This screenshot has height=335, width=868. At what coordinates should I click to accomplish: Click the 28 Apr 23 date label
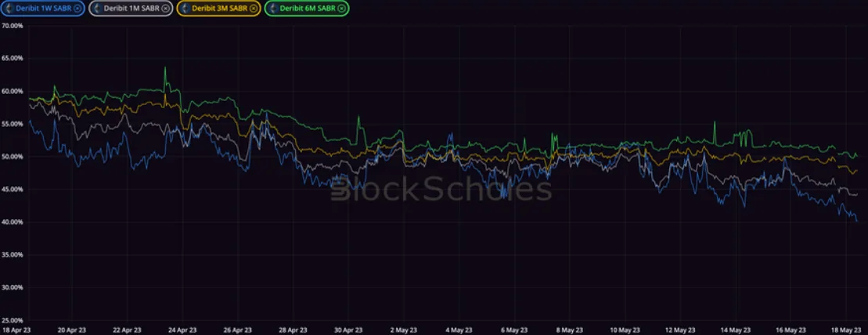(294, 330)
